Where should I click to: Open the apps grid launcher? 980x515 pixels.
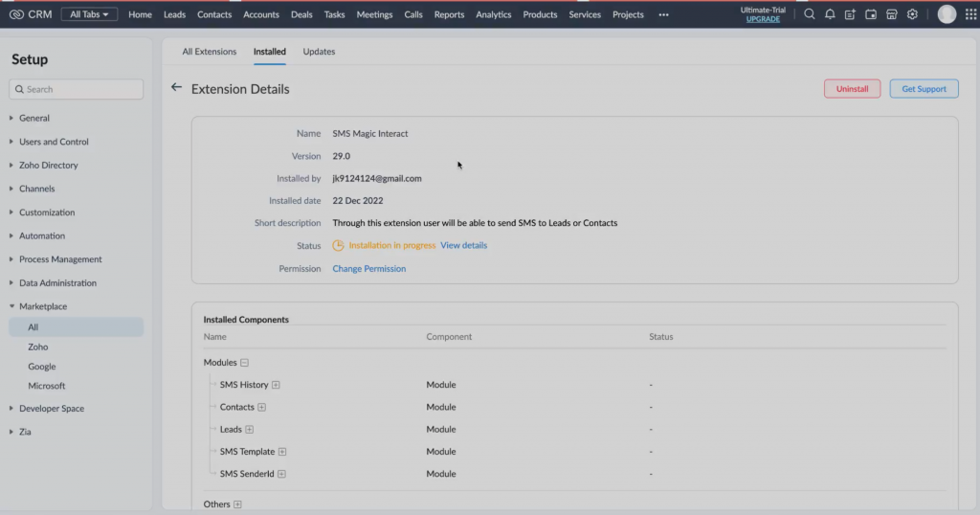coord(970,13)
